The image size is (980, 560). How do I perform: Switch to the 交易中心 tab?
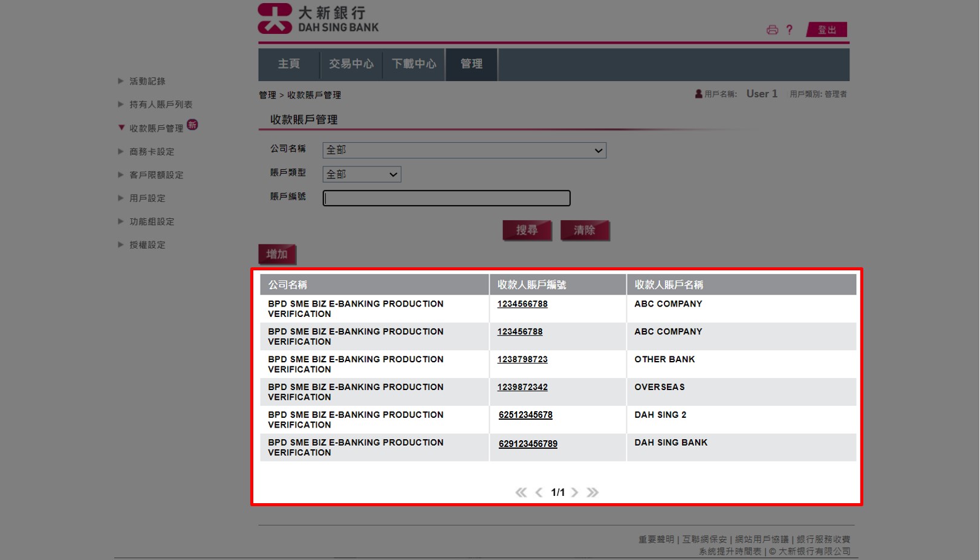tap(351, 64)
